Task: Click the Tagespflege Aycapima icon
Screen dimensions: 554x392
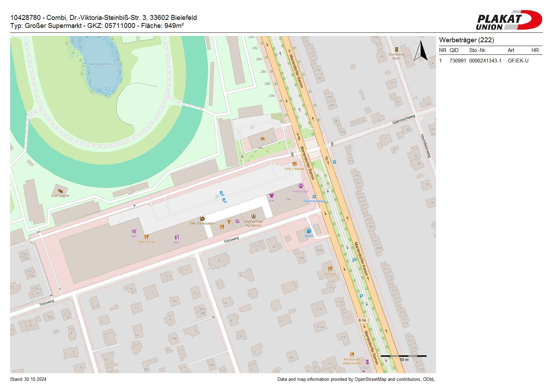Action: [253, 216]
